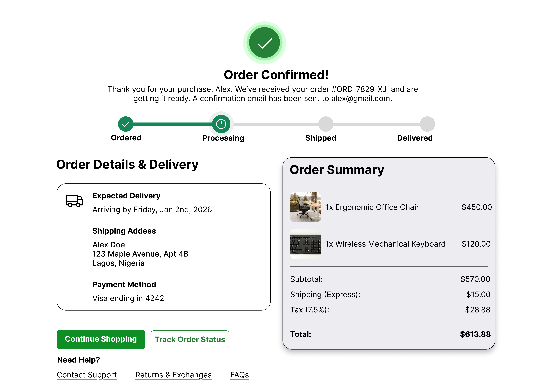Click the Ordered step label

(126, 138)
